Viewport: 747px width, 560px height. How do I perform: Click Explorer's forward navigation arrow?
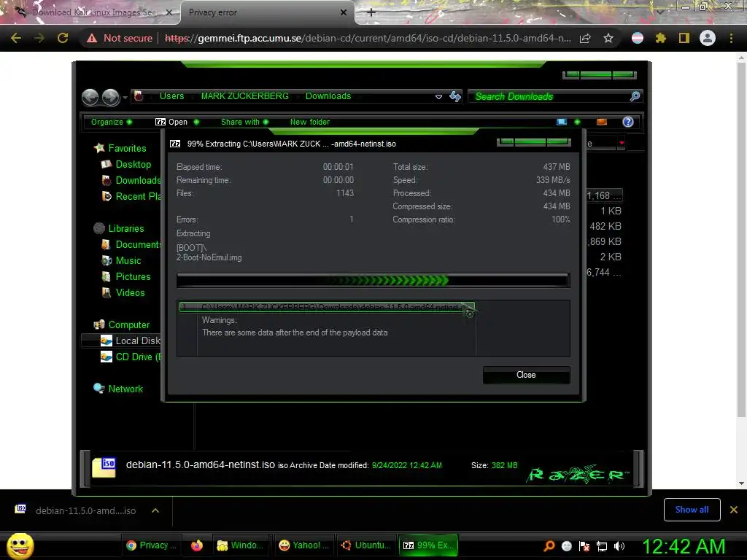(111, 97)
